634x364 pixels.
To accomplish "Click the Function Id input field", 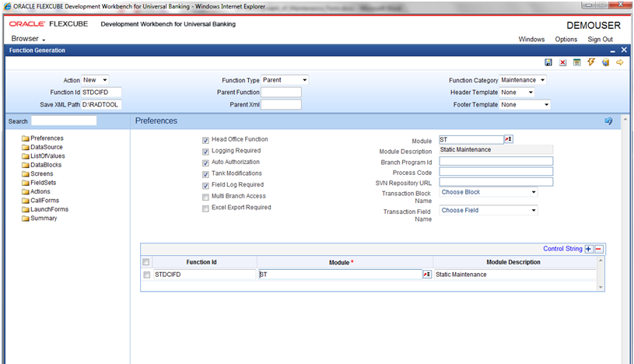I will click(101, 93).
